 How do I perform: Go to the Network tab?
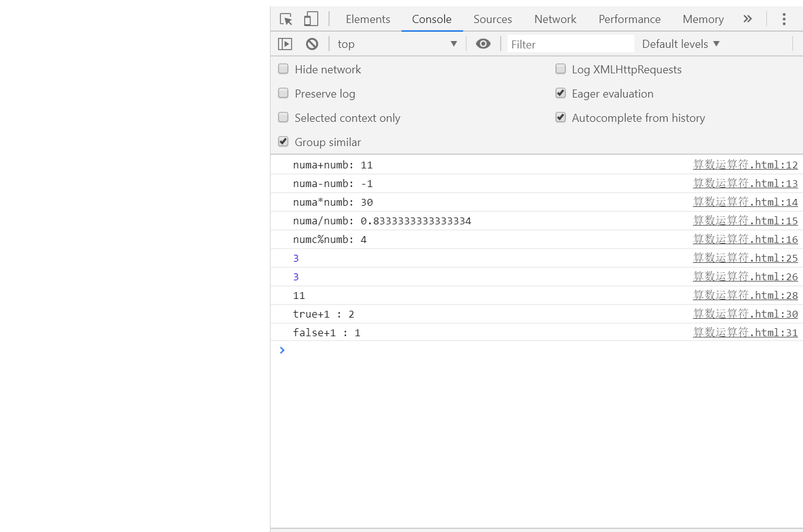coord(555,19)
